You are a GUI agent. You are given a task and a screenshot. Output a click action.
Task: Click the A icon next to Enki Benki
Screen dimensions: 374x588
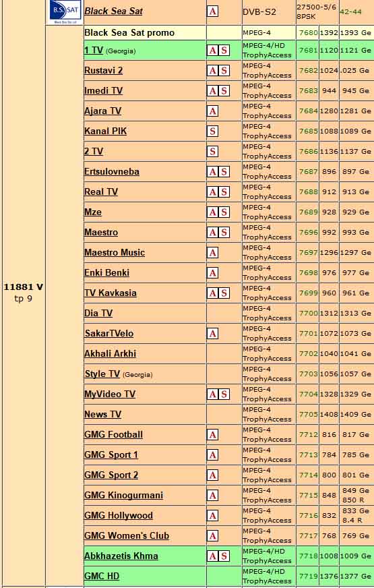click(212, 272)
